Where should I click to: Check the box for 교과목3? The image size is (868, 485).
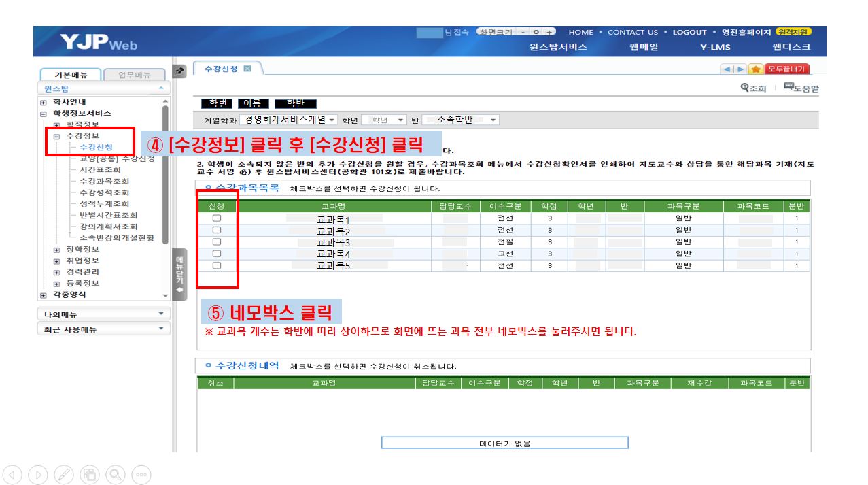217,241
